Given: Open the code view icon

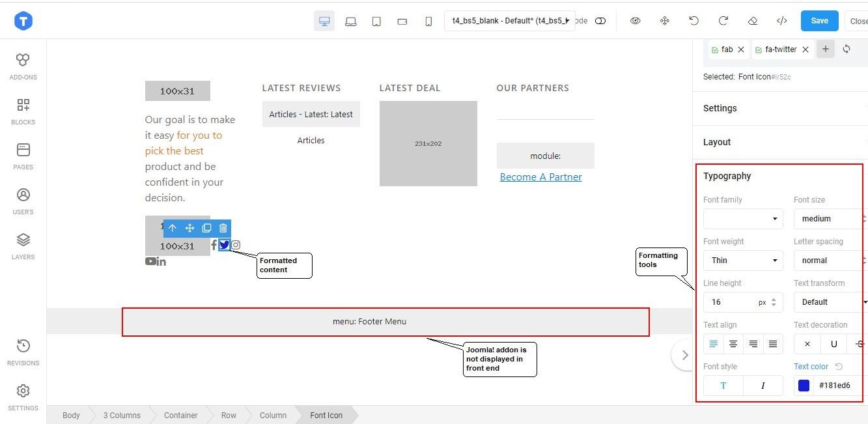Looking at the screenshot, I should 782,21.
